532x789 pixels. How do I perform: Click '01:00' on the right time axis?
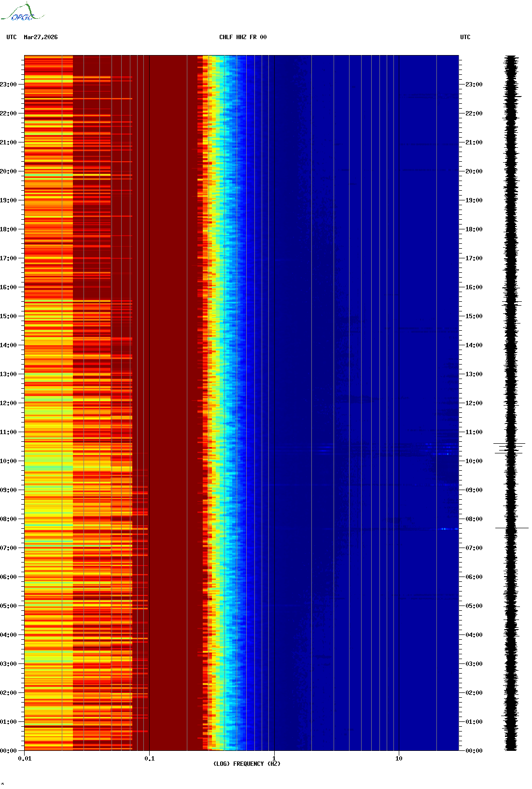click(x=474, y=722)
